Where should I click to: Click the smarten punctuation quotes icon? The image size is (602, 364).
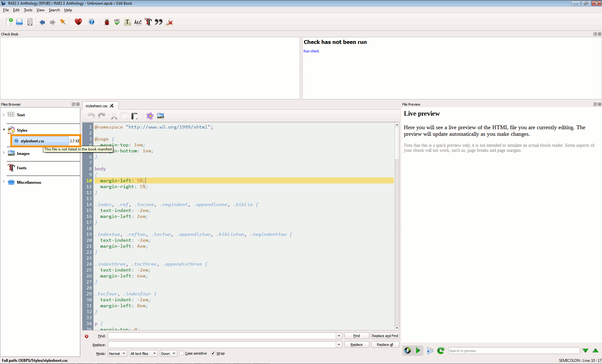coord(159,22)
